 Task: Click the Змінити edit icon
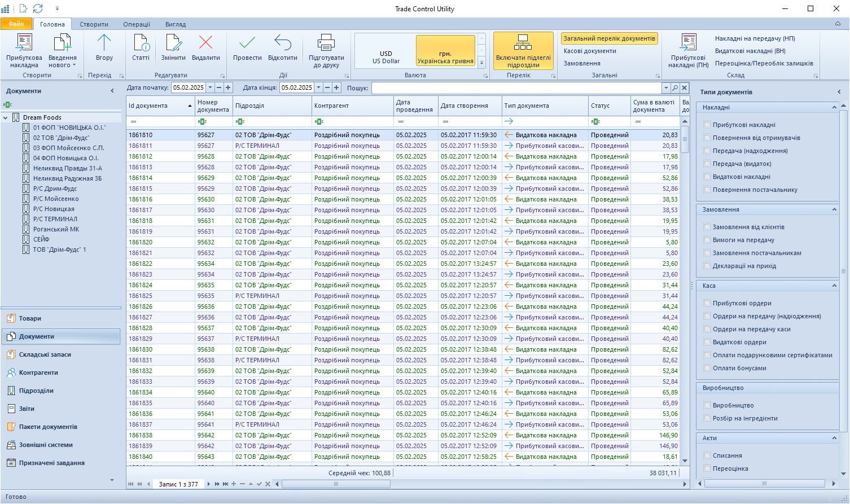point(173,47)
